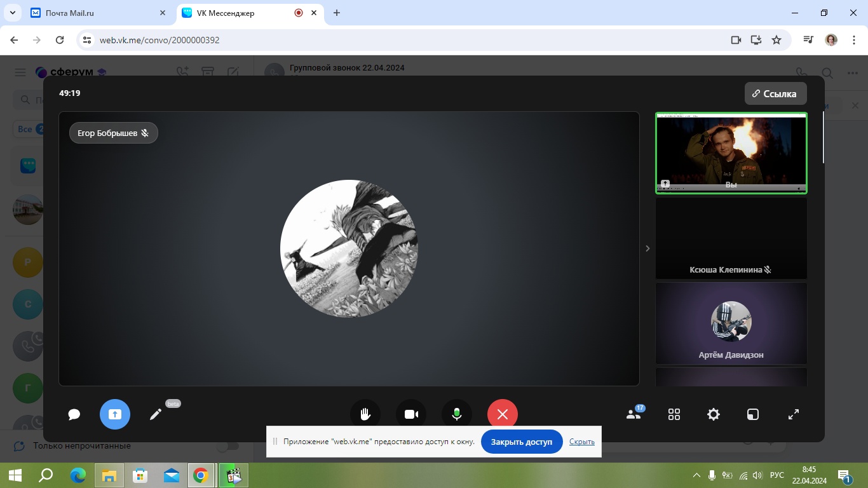
Task: Open the Mail app in taskbar
Action: coord(171,475)
